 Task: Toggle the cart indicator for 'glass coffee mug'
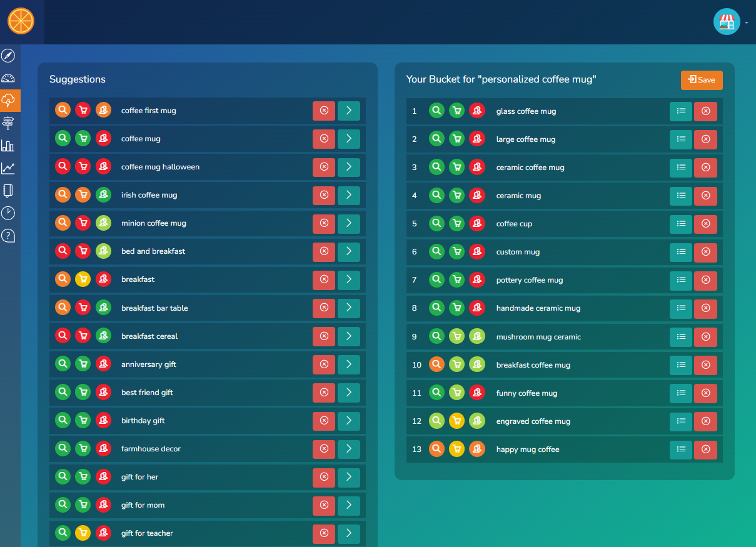coord(456,111)
